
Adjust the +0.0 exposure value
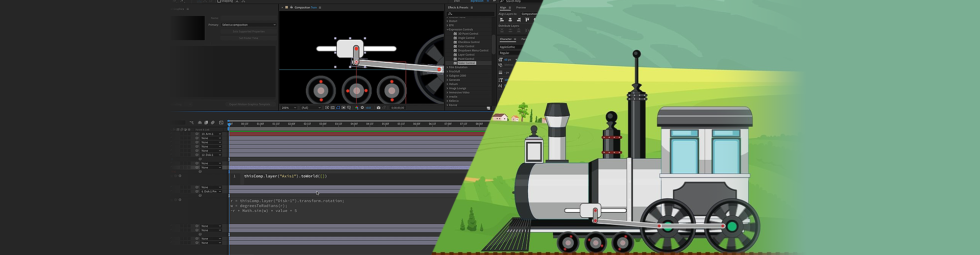coord(368,108)
